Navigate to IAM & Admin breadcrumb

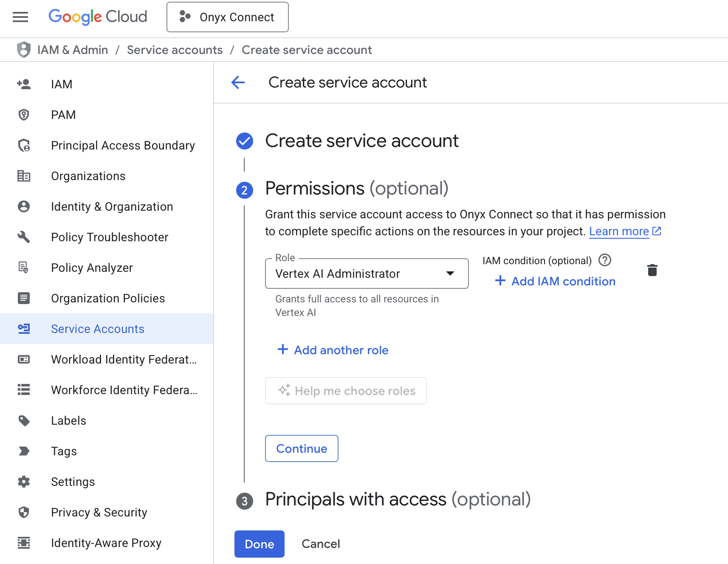[73, 50]
